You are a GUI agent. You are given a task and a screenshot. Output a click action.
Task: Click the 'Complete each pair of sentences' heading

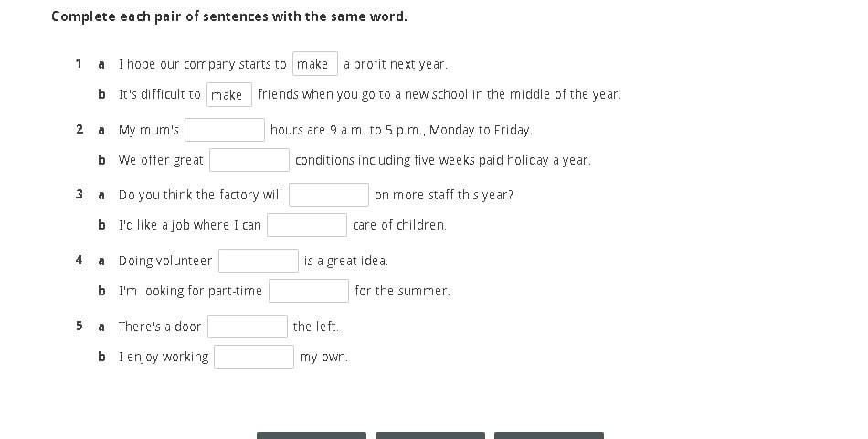tap(229, 16)
